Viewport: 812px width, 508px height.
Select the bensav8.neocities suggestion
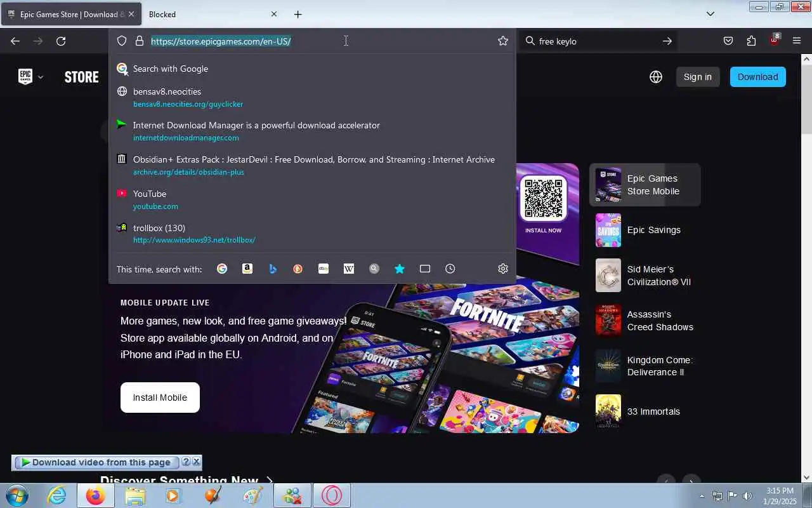[x=312, y=97]
